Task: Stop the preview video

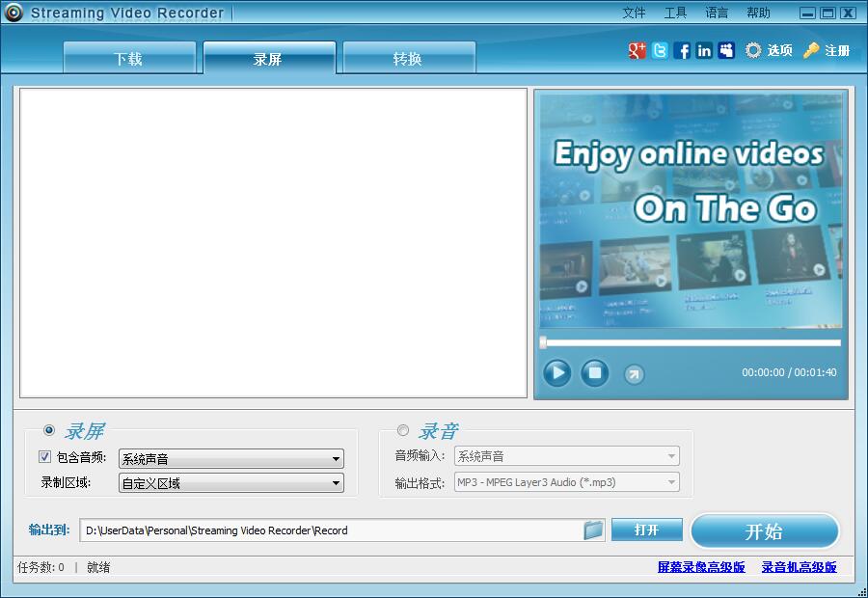Action: (594, 372)
